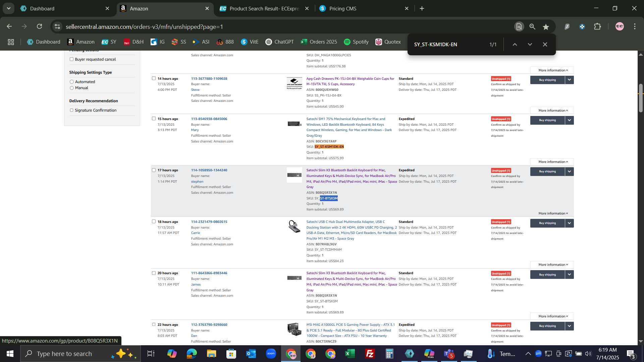Viewport: 644px width, 362px height.
Task: Expand More information for Carrie's order
Action: (553, 265)
